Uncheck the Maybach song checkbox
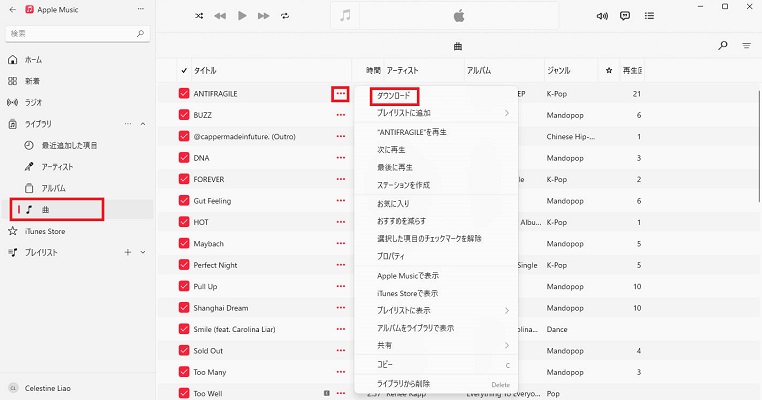Image resolution: width=762 pixels, height=400 pixels. (184, 243)
